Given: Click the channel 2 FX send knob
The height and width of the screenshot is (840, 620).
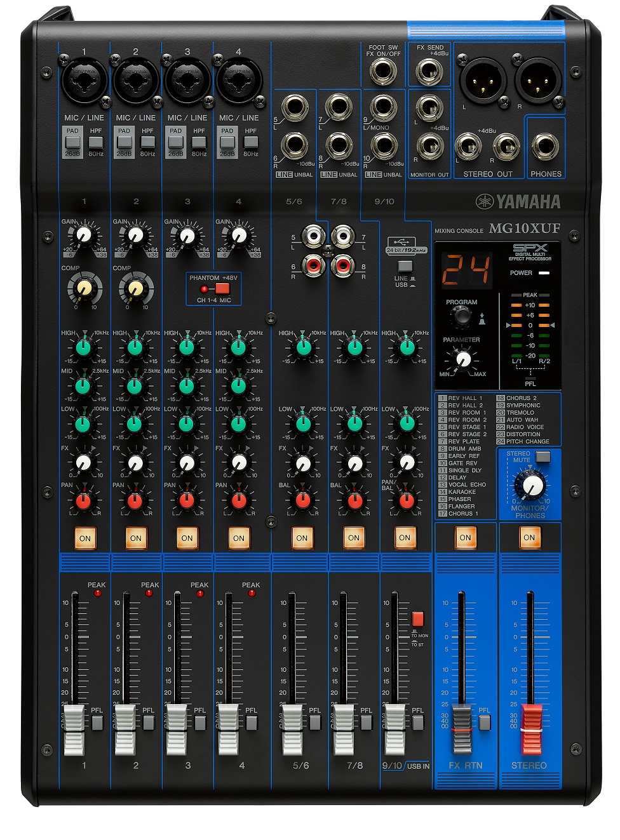Looking at the screenshot, I should 135,462.
